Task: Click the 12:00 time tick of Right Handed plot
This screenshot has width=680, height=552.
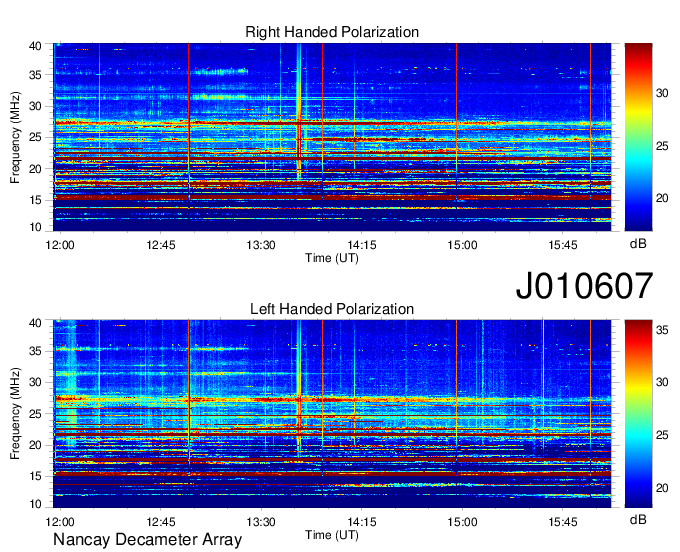Action: point(60,245)
